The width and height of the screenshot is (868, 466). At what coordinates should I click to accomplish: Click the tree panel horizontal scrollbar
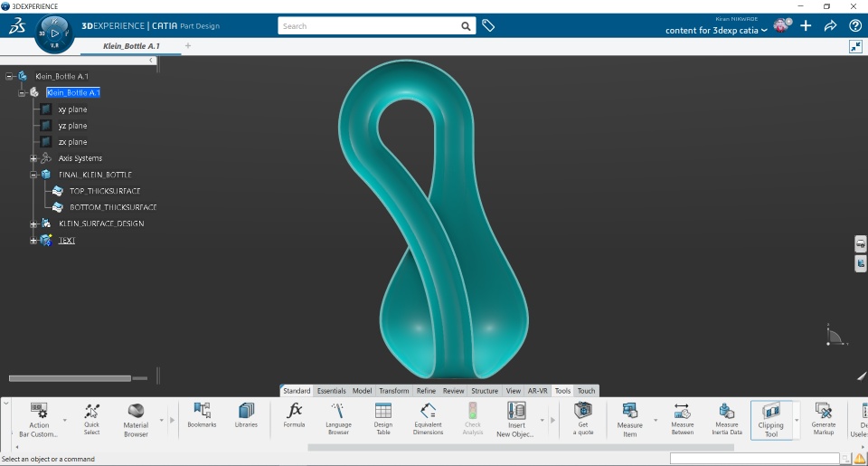[70, 378]
